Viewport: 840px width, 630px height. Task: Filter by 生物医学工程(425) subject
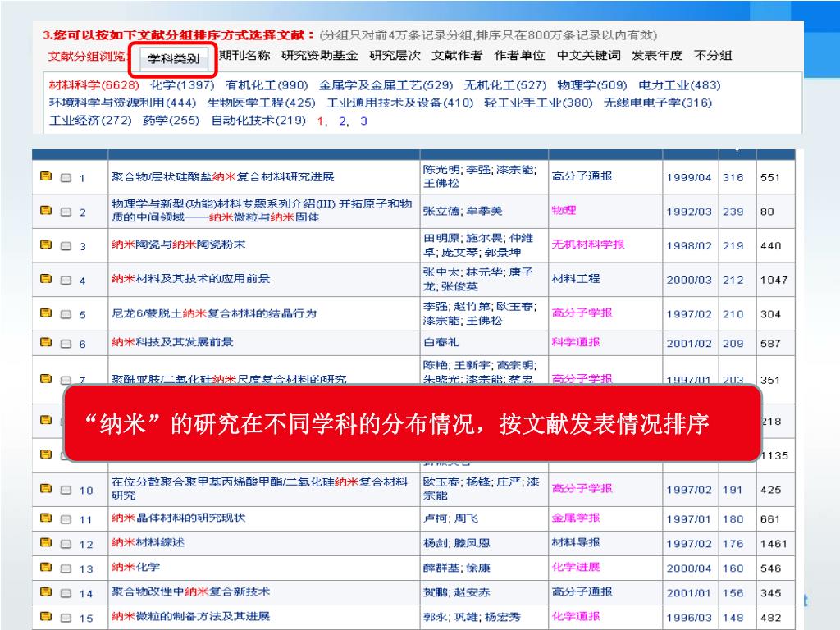coord(262,103)
